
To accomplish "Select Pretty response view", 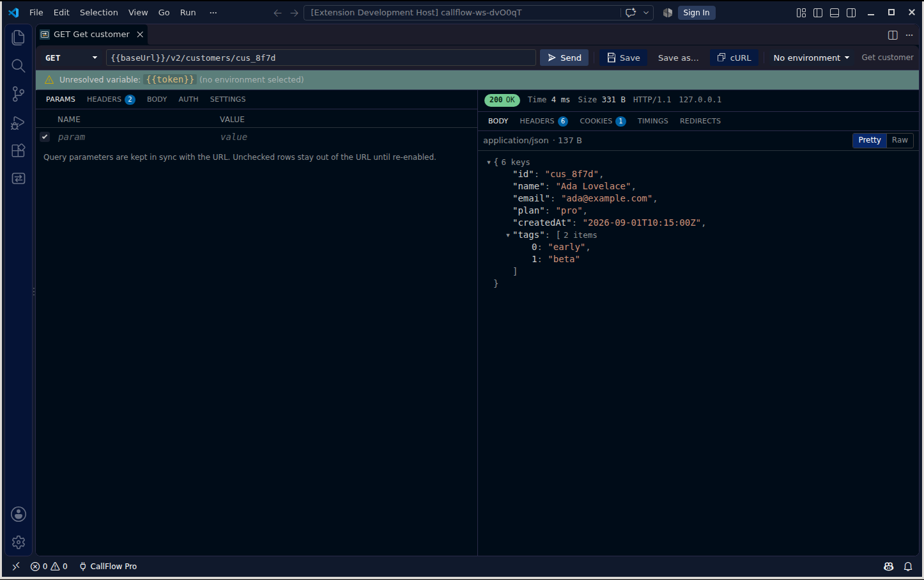I will [870, 140].
